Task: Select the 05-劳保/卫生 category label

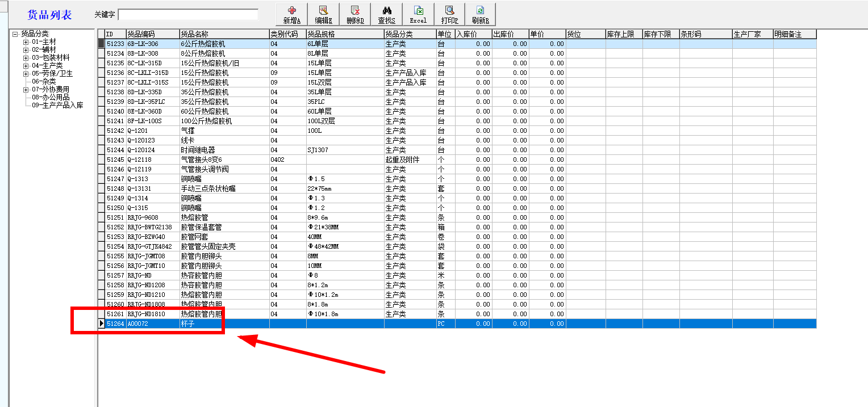Action: click(52, 73)
